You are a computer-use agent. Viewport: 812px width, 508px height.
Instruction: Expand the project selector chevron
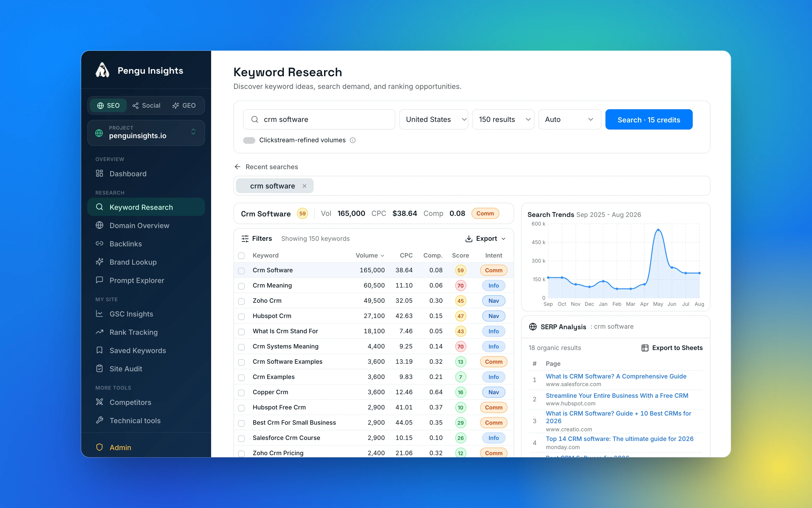(193, 132)
